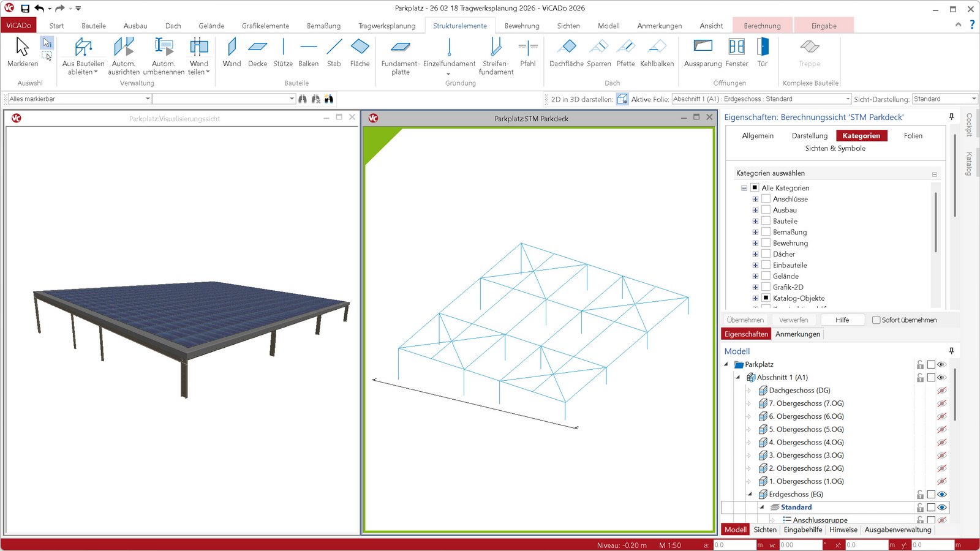
Task: Select the Dachfläche roof tool
Action: [x=567, y=52]
